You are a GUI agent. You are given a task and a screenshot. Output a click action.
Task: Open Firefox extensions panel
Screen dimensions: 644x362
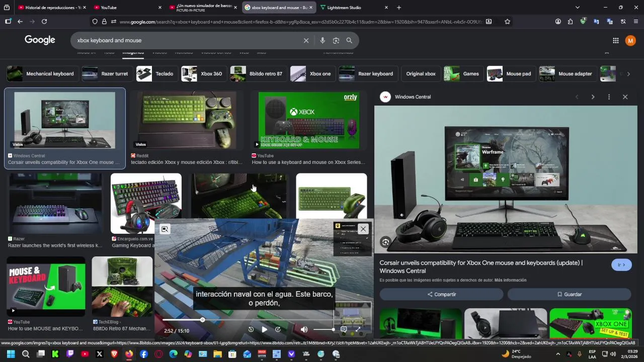570,22
